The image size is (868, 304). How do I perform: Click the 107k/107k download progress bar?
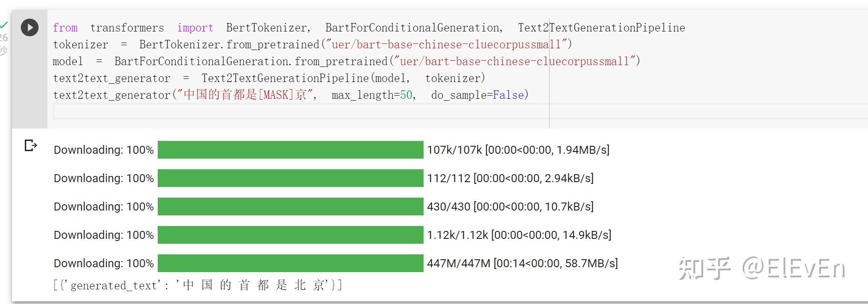point(290,150)
